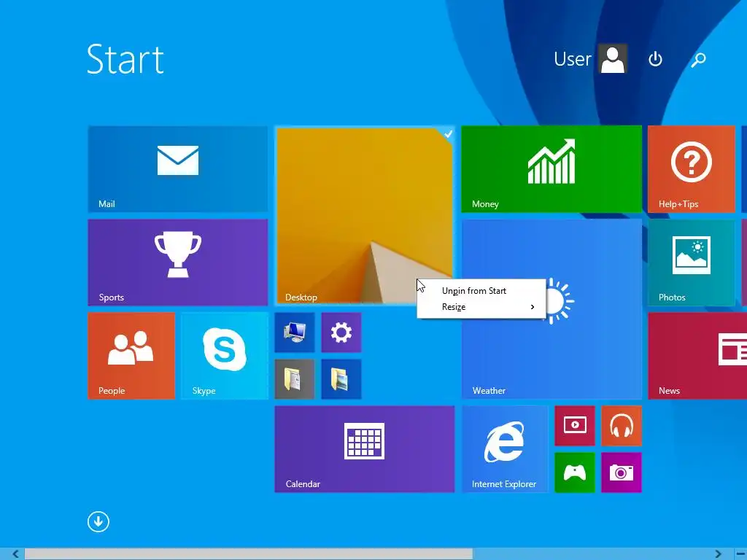The width and height of the screenshot is (747, 560).
Task: Open the News tile
Action: coord(697,355)
